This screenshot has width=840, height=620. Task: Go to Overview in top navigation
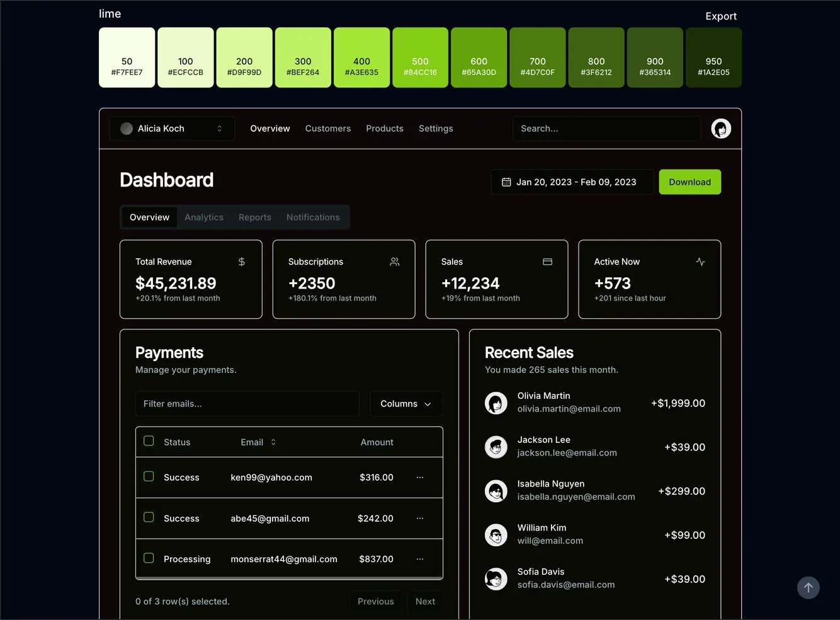click(270, 129)
